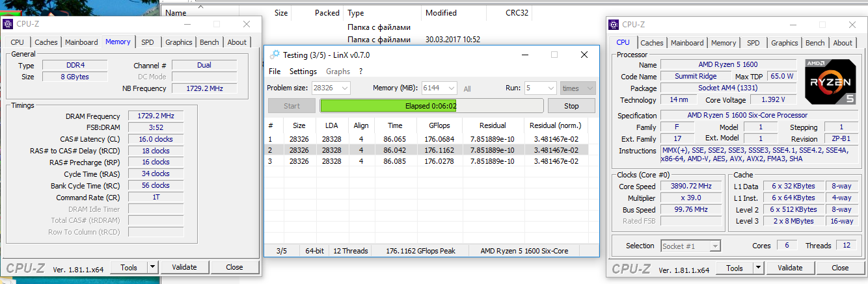Click the Tools button in the right CPU-Z window
The width and height of the screenshot is (868, 284).
click(x=735, y=268)
